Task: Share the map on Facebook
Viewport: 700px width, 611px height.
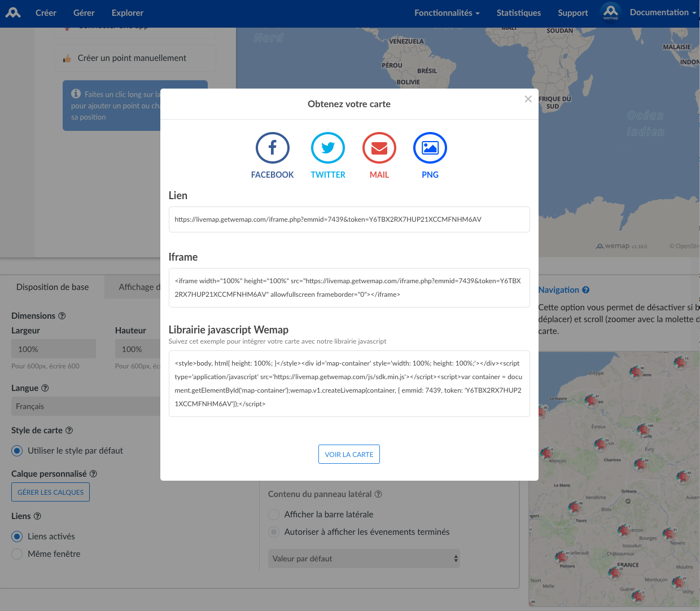Action: [x=272, y=148]
